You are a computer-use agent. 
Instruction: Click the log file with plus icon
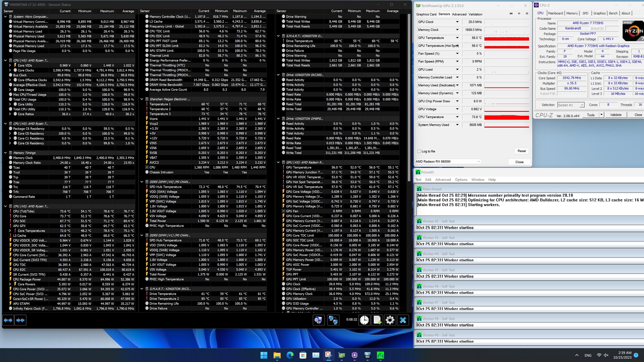pos(377,320)
